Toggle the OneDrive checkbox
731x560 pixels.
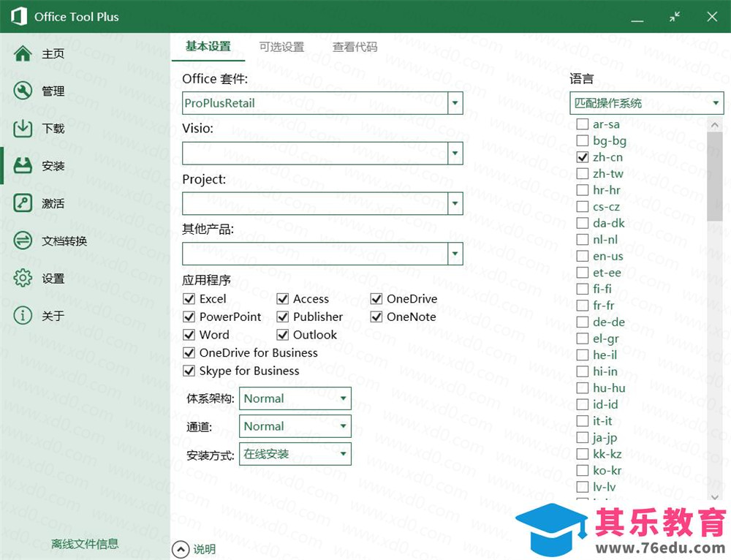pyautogui.click(x=376, y=299)
